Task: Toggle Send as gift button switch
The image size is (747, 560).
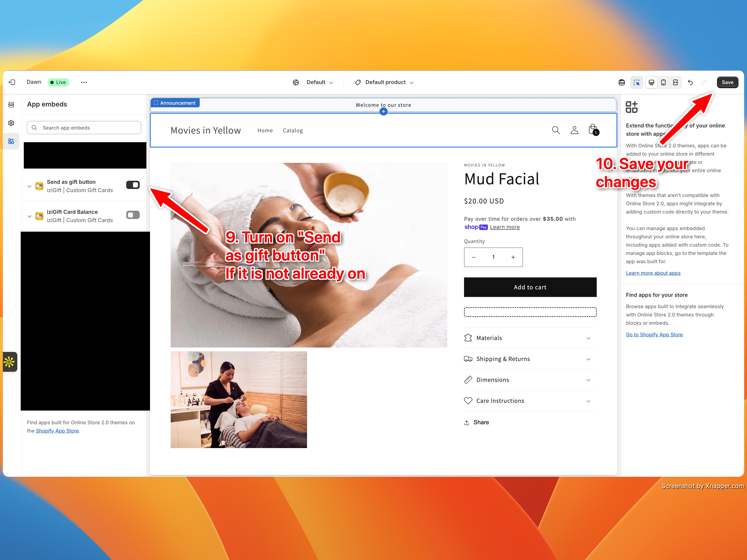Action: pyautogui.click(x=133, y=185)
